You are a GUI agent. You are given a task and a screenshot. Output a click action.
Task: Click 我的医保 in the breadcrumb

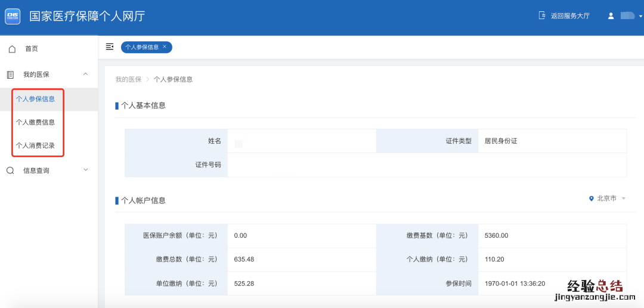128,79
